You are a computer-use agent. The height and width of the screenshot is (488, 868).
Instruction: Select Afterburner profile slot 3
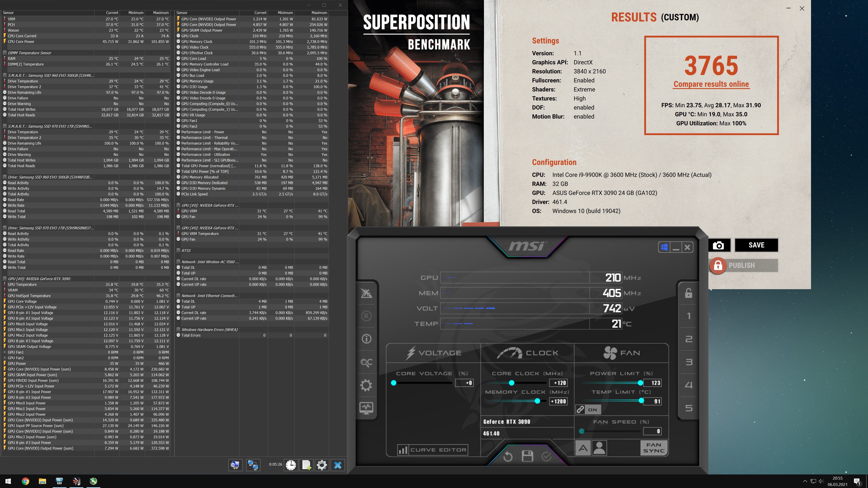(x=688, y=362)
